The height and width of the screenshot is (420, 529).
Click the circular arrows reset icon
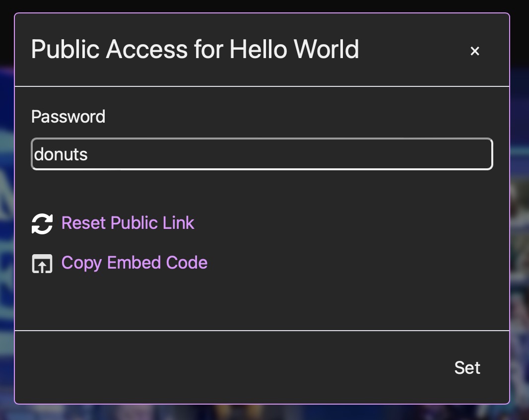42,223
